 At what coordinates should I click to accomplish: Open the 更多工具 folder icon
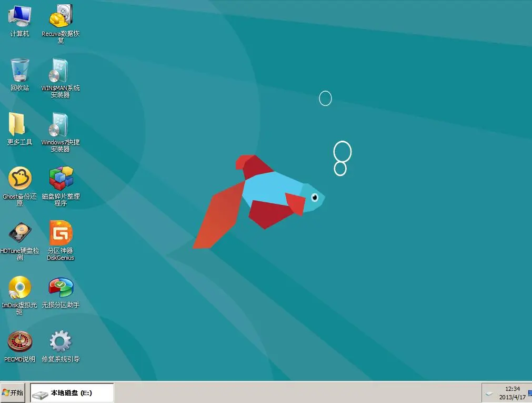point(20,125)
